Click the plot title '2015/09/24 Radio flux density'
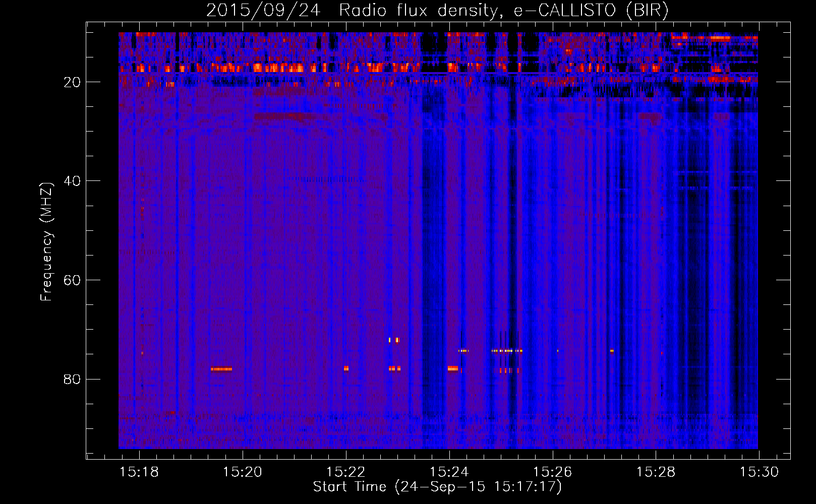 (437, 10)
